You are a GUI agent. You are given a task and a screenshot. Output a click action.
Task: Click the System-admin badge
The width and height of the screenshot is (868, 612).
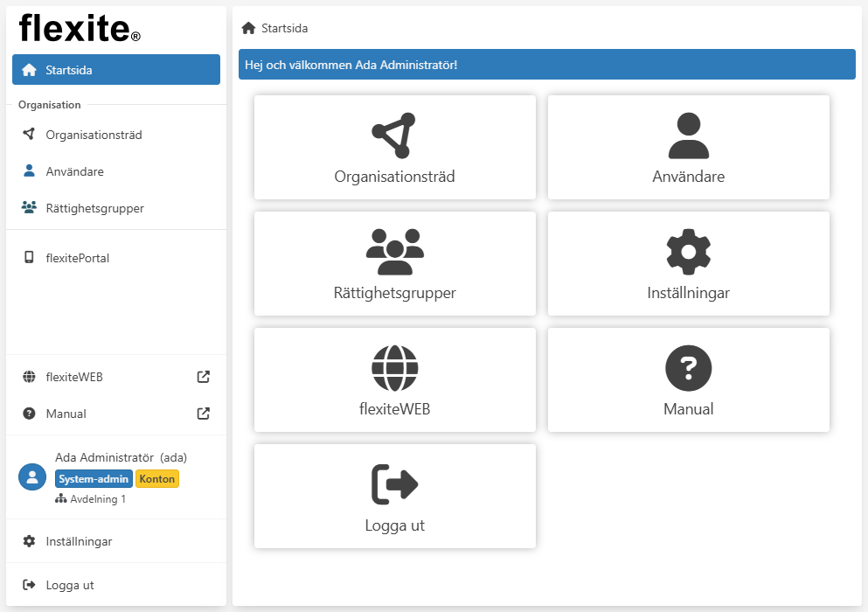(x=94, y=479)
